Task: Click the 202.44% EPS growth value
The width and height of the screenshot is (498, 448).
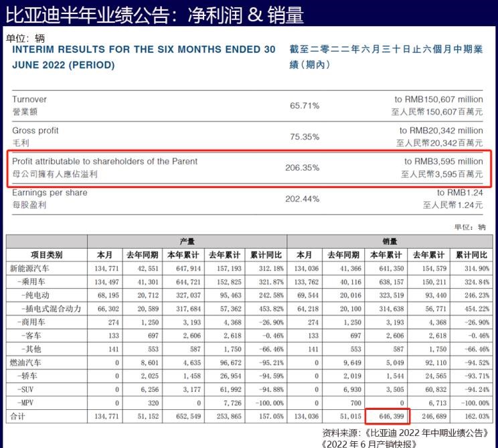Action: point(302,199)
